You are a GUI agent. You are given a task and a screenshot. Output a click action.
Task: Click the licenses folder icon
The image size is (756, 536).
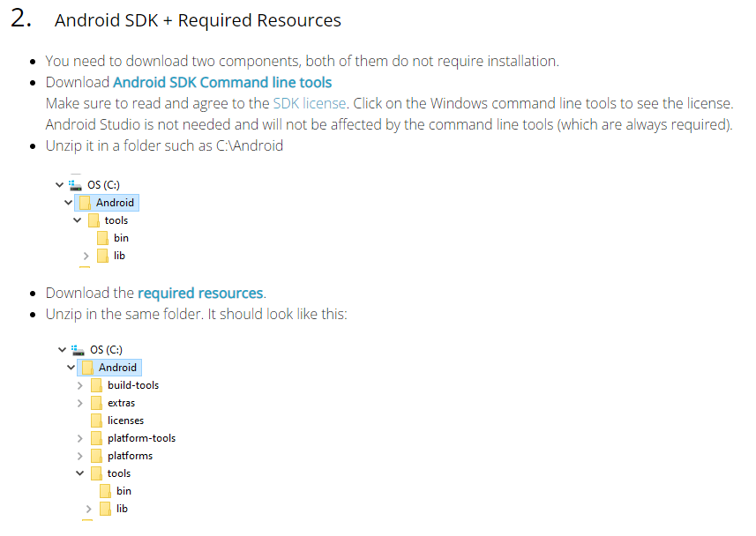[96, 421]
